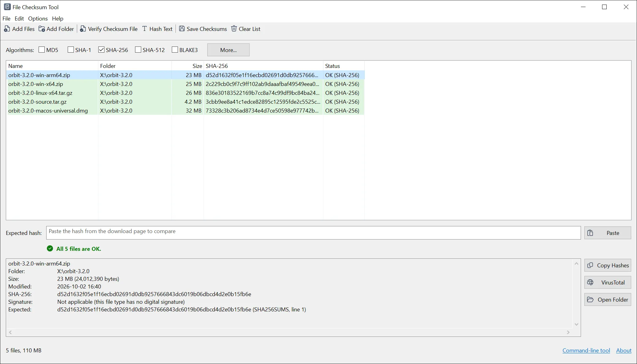Open the Help menu
The height and width of the screenshot is (364, 637).
click(58, 18)
